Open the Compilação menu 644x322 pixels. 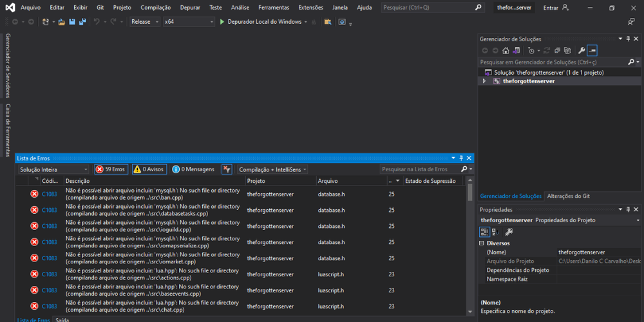[155, 8]
